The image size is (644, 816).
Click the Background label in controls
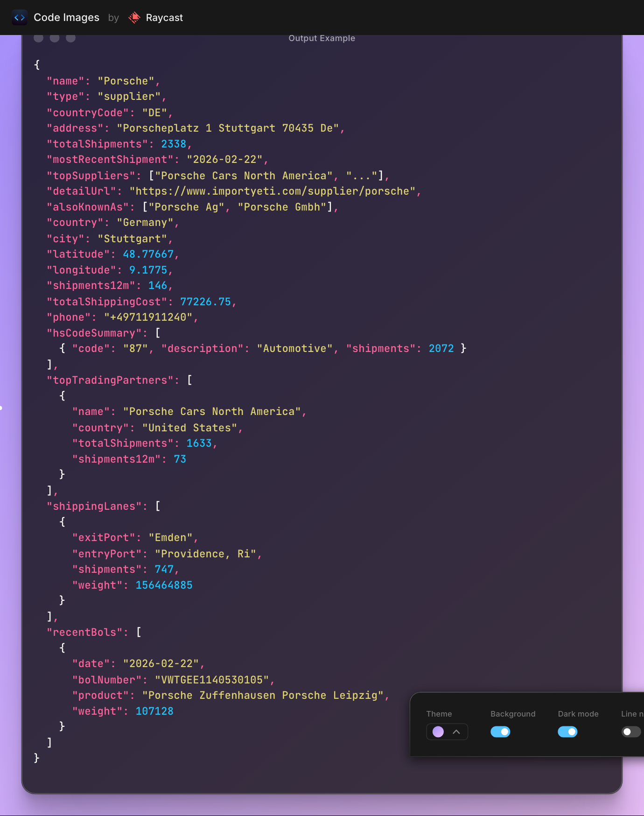pyautogui.click(x=513, y=714)
